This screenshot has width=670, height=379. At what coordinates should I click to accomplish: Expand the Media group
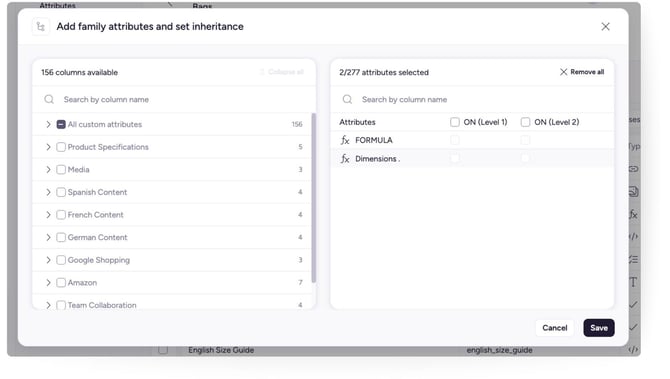click(x=48, y=170)
